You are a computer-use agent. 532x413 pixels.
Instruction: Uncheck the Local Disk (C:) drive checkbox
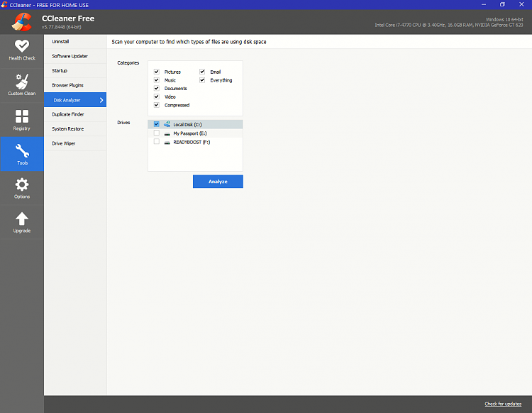[x=157, y=124]
